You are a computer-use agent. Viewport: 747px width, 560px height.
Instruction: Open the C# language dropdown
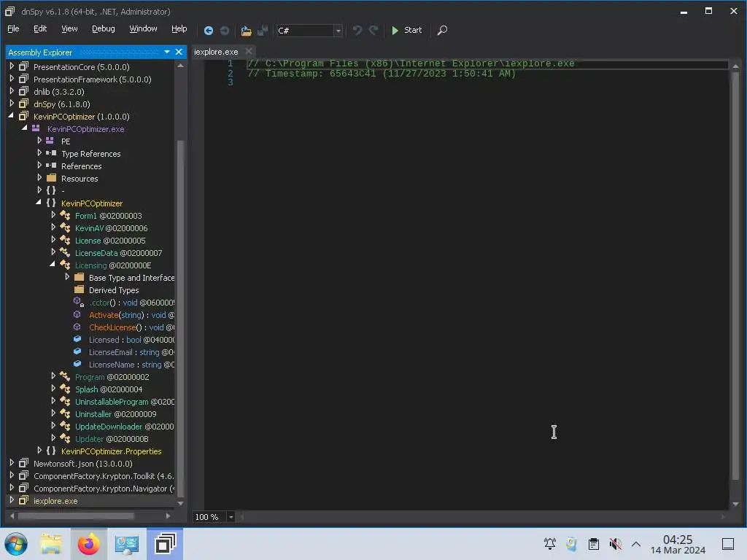point(338,31)
